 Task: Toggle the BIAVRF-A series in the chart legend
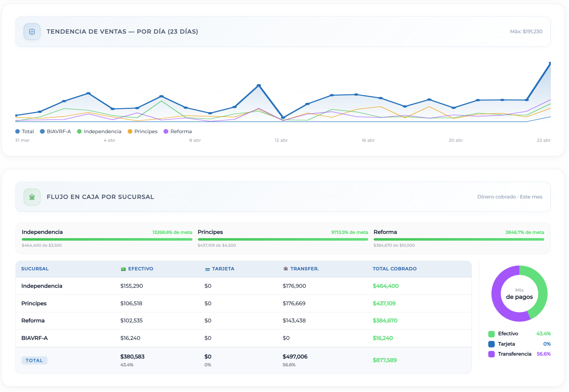pos(55,131)
